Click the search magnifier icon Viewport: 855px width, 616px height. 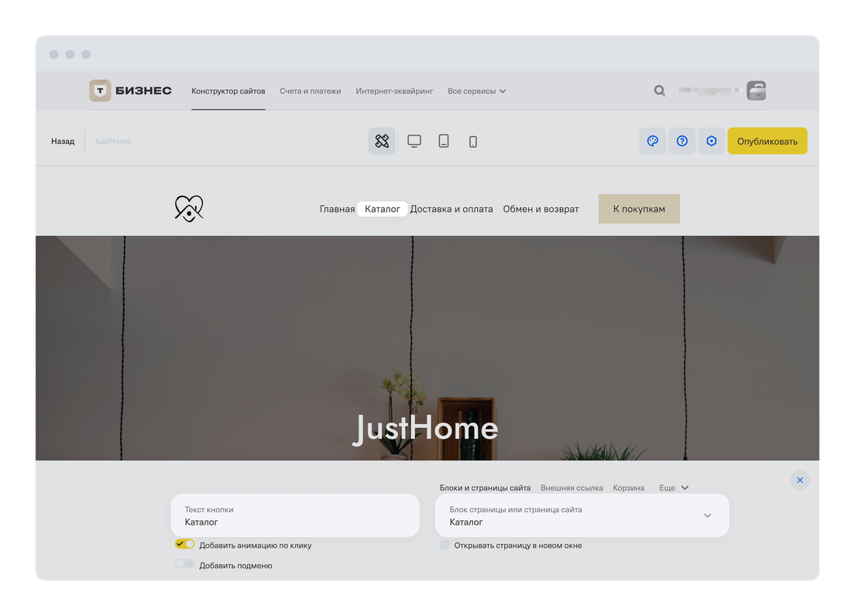click(x=659, y=91)
